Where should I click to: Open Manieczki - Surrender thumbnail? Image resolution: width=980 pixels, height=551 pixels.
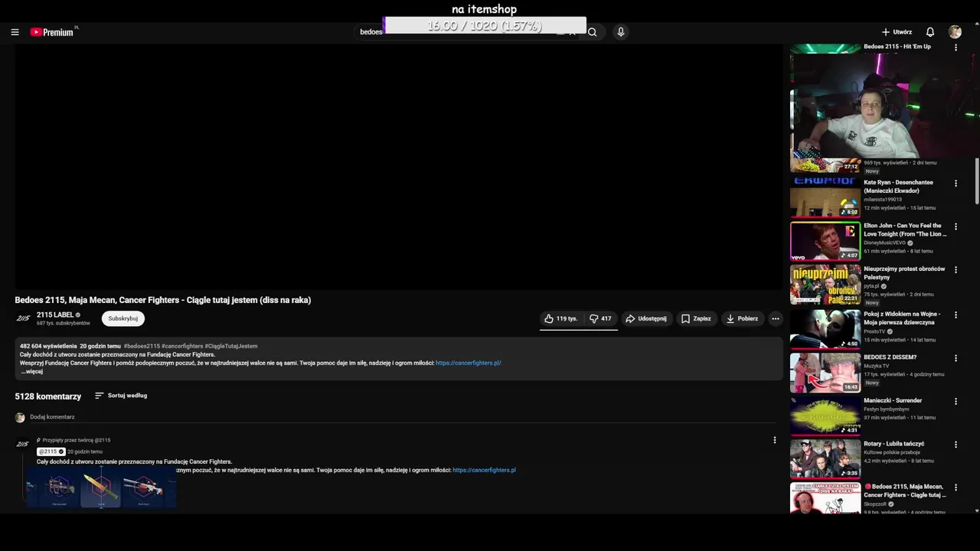[x=825, y=415]
